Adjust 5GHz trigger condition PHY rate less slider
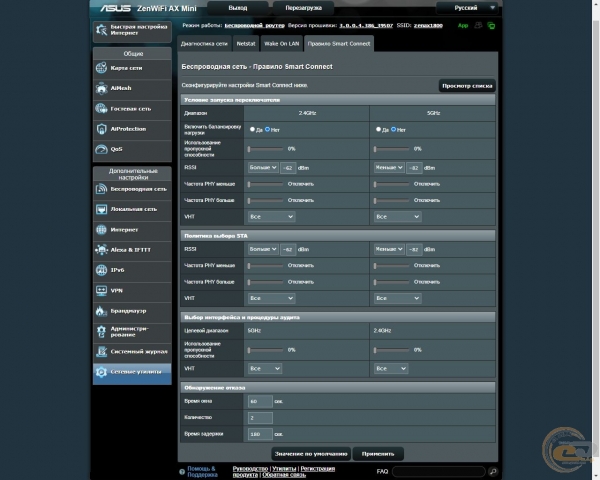The image size is (600, 480). click(x=392, y=184)
